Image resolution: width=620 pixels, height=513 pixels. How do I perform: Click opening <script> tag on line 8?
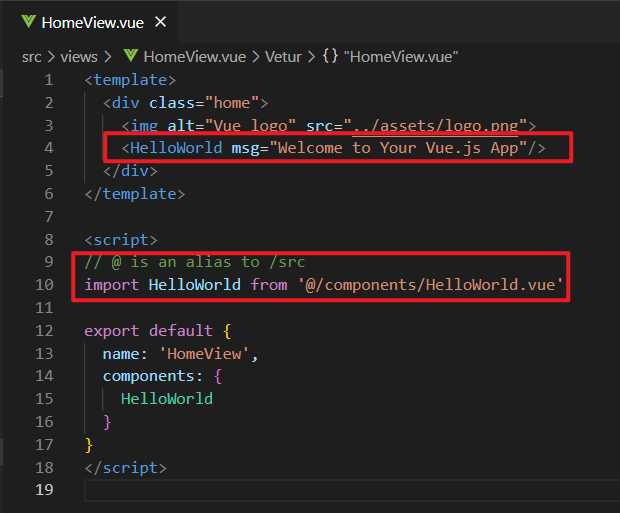pyautogui.click(x=121, y=240)
